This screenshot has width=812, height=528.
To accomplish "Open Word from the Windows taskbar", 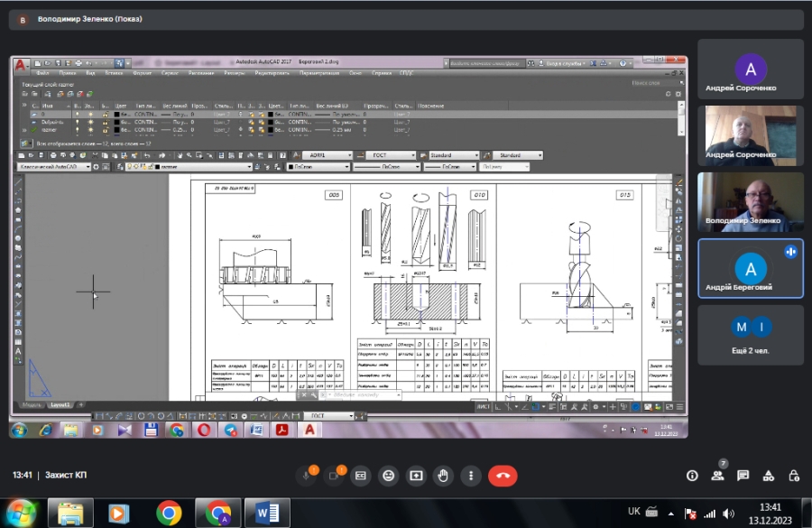I will [x=267, y=513].
